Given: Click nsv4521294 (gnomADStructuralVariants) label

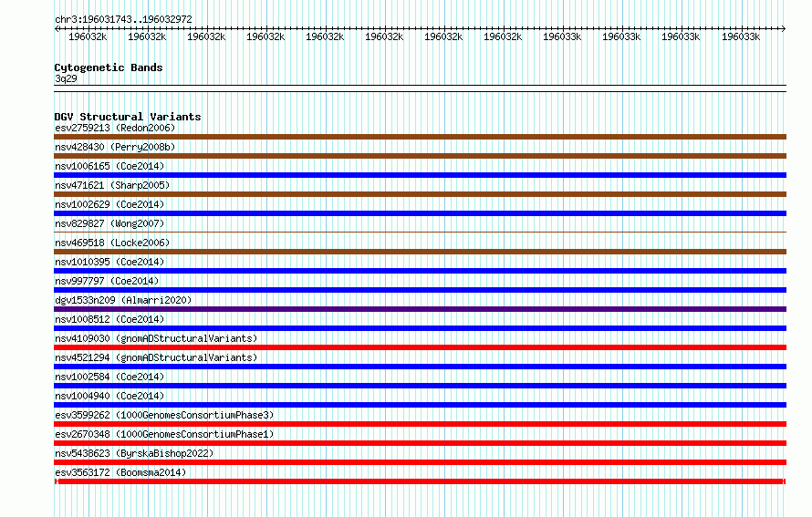Looking at the screenshot, I should [x=156, y=357].
